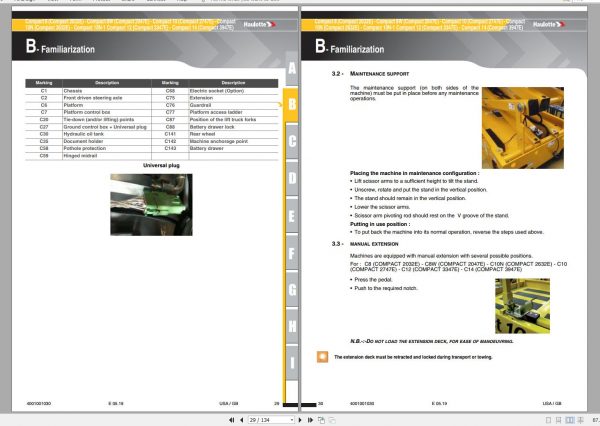Open the page number dropdown arrow
This screenshot has height=426, width=600.
coord(292,420)
